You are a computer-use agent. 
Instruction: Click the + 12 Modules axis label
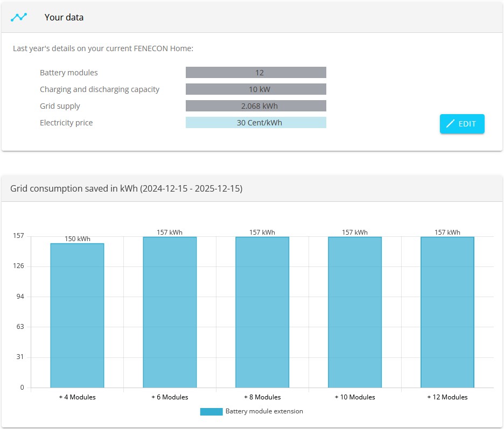(x=447, y=397)
